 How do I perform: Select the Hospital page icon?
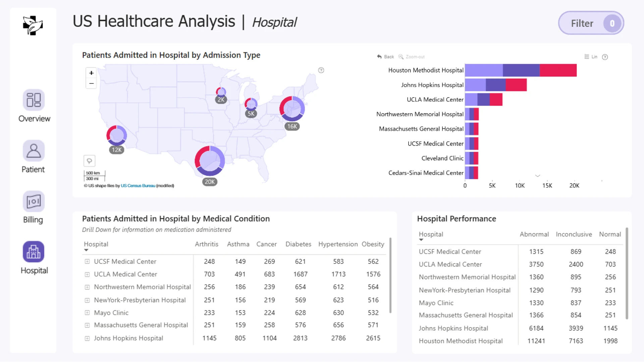34,252
